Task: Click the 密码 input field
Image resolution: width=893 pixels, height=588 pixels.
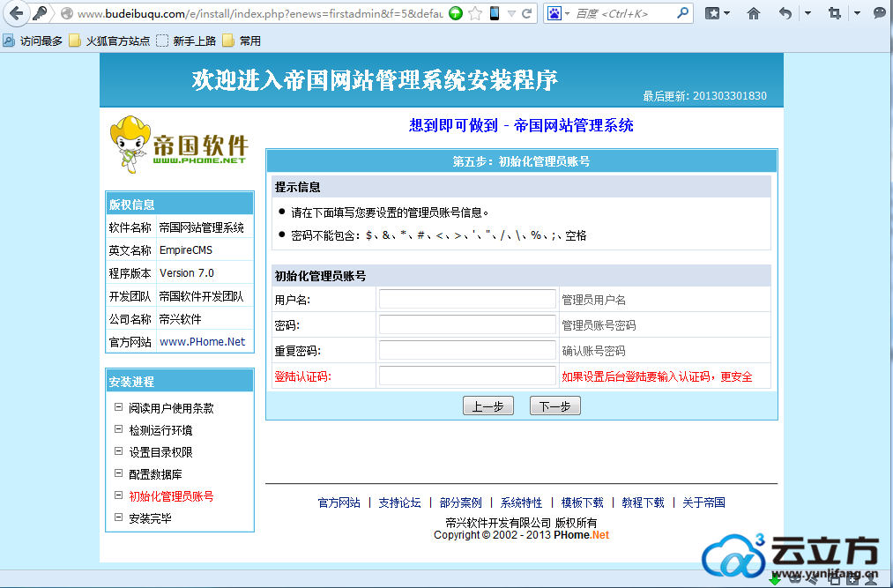Action: tap(467, 324)
